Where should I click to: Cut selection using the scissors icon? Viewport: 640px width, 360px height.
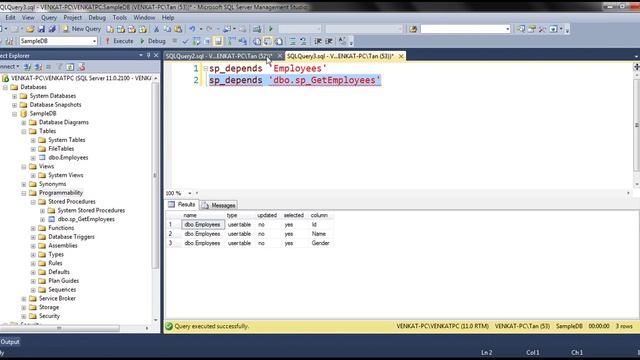click(156, 29)
